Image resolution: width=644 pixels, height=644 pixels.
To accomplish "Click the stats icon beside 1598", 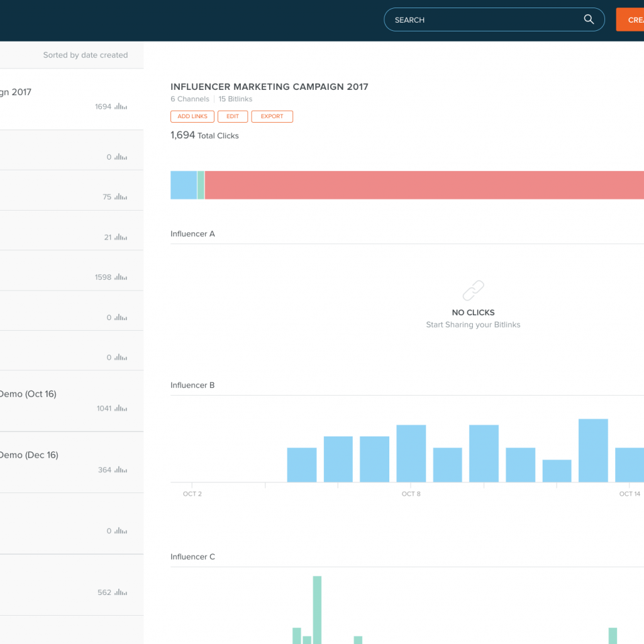I will [121, 277].
